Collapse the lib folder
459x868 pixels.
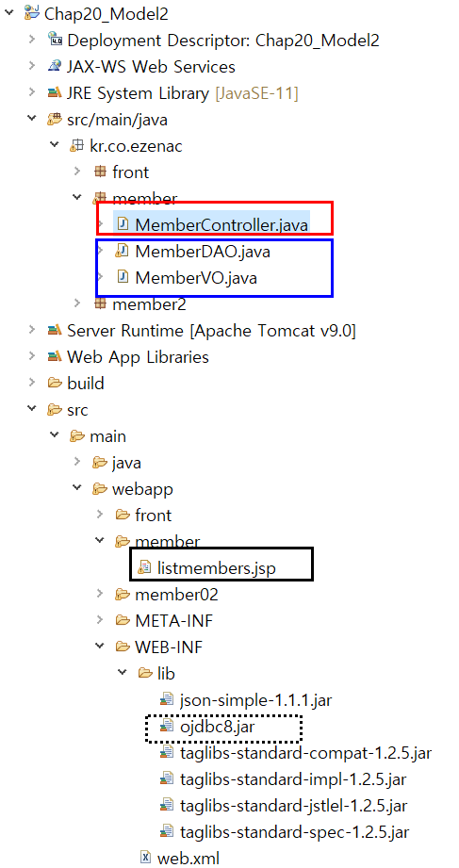(123, 673)
